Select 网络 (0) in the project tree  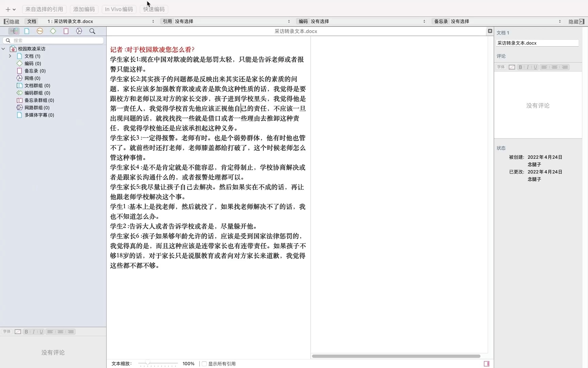pos(32,78)
